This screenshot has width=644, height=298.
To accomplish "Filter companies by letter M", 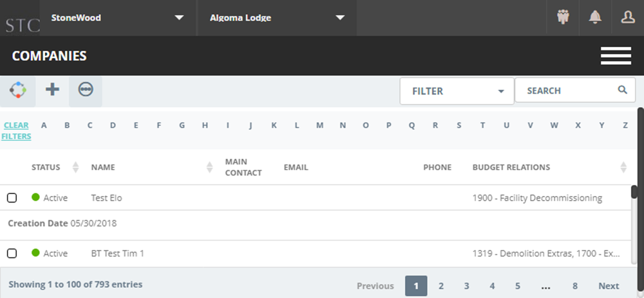I will tap(319, 125).
